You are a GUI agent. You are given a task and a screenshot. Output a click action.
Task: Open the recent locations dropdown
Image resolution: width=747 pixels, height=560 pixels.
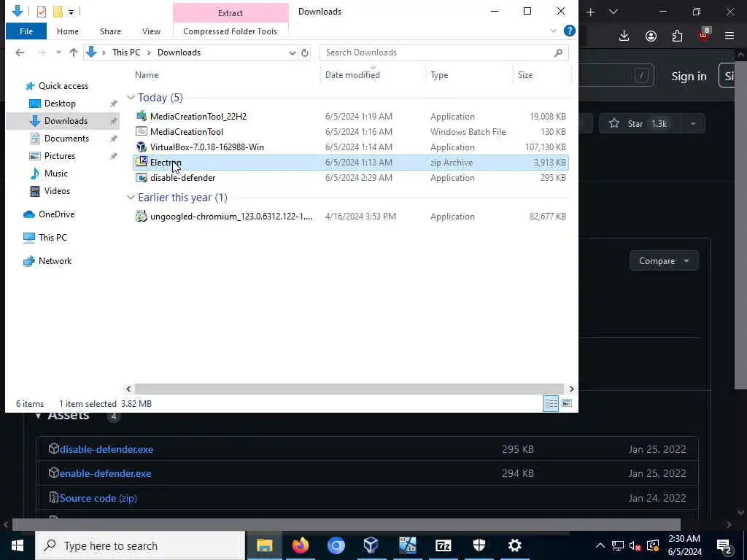click(58, 52)
